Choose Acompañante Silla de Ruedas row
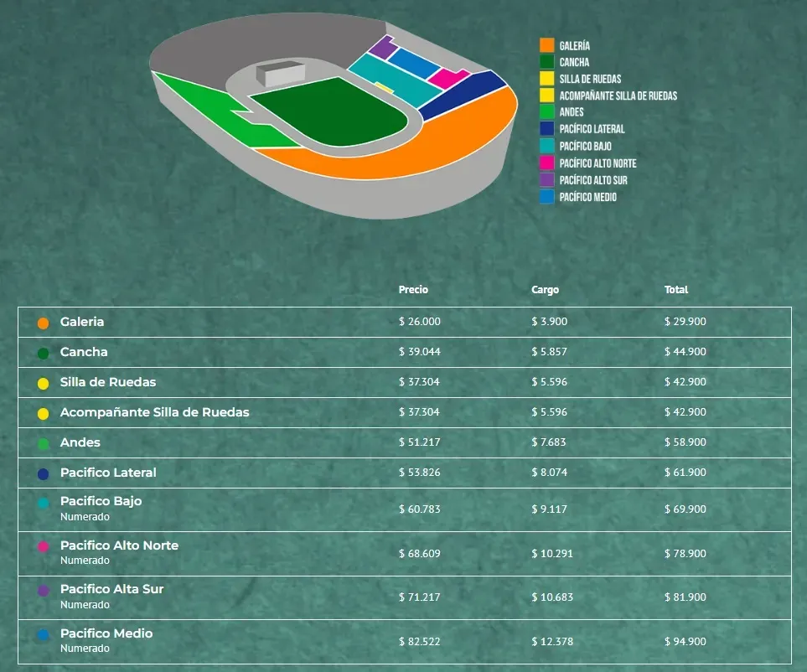Screen dimensions: 807x672 [405, 412]
